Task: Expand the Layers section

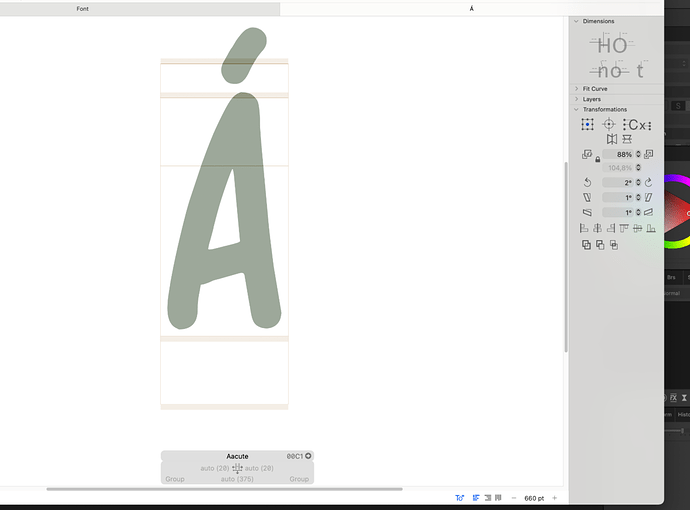Action: (x=576, y=99)
